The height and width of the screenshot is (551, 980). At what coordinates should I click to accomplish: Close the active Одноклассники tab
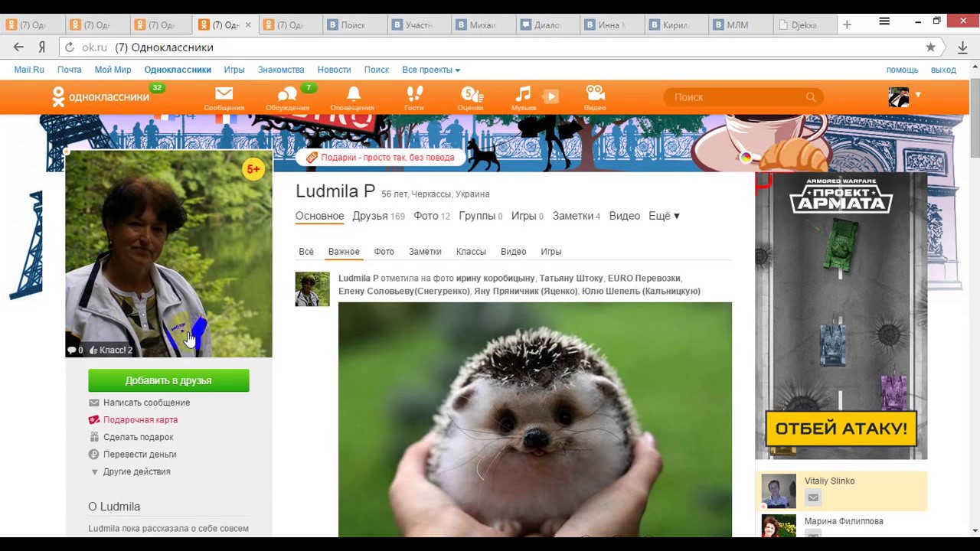247,24
